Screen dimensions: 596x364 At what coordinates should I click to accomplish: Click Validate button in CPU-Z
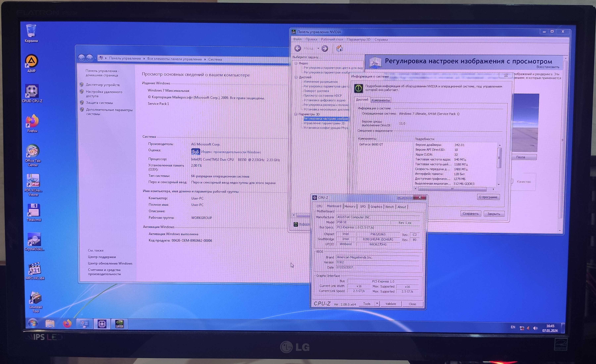coord(391,304)
